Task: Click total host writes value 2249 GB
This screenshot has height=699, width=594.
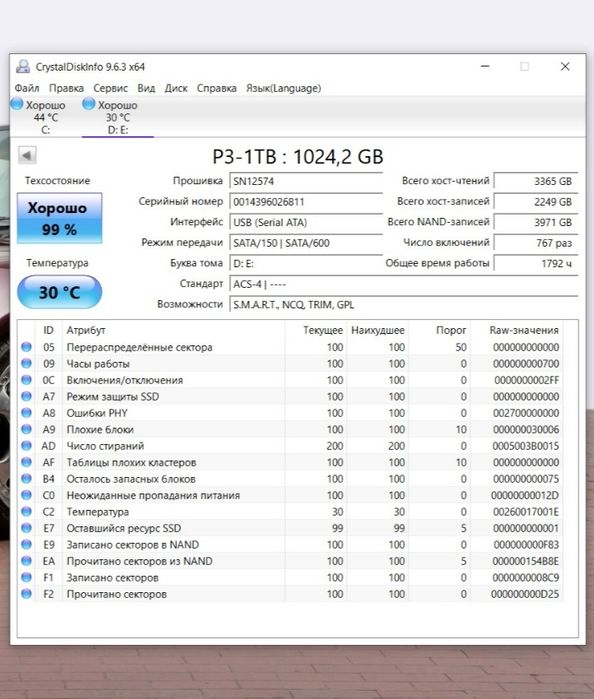Action: tap(536, 202)
